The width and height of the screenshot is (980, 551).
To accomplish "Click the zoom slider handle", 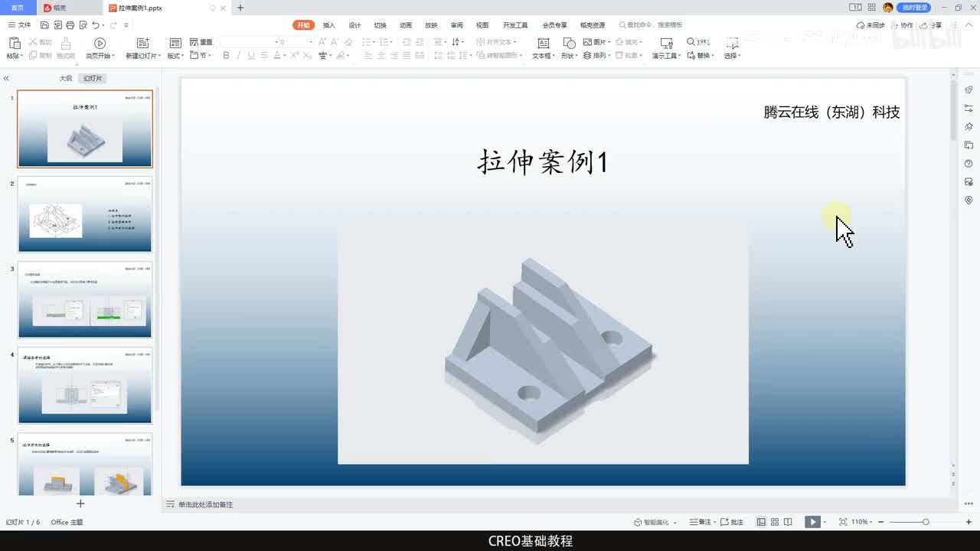I will (x=926, y=522).
